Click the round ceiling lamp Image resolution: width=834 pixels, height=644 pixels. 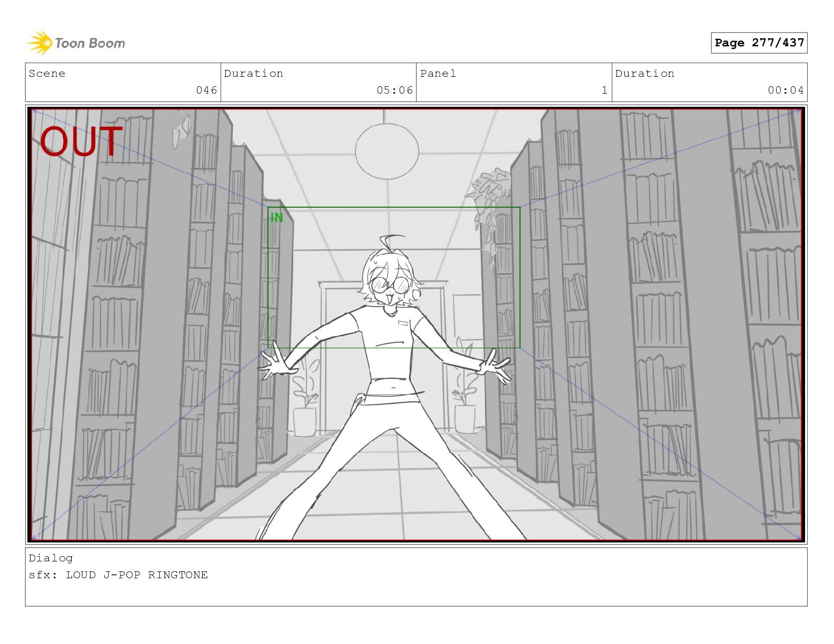(x=387, y=151)
